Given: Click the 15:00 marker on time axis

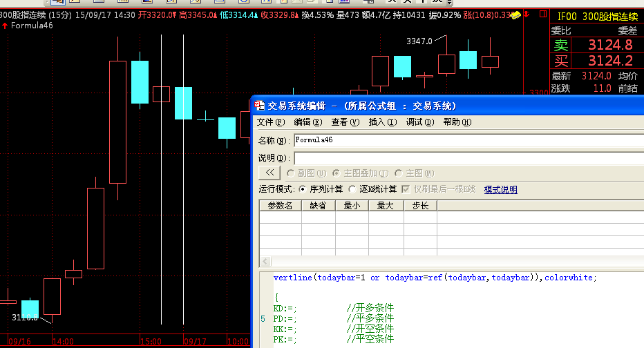Looking at the screenshot, I should [x=151, y=341].
